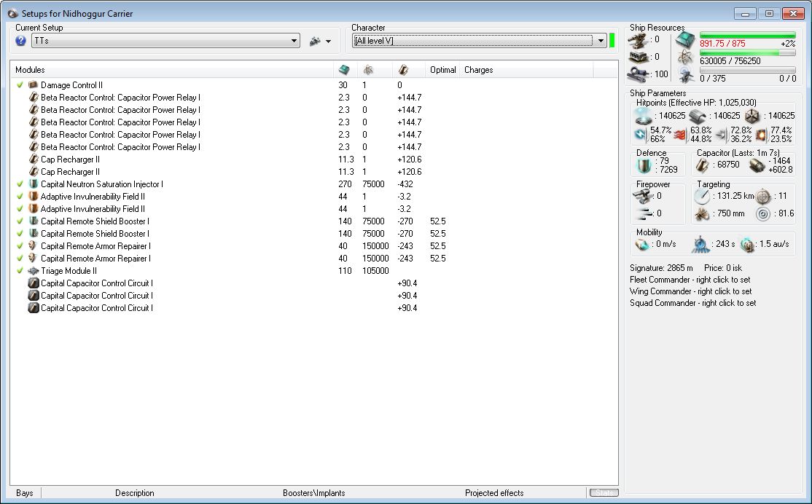
Task: Click the explosive resistance icon
Action: coord(761,135)
